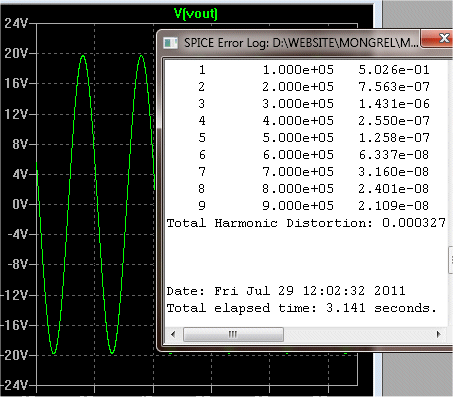The width and height of the screenshot is (453, 397).
Task: Click the second negative trough of the waveform
Action: tap(112, 353)
